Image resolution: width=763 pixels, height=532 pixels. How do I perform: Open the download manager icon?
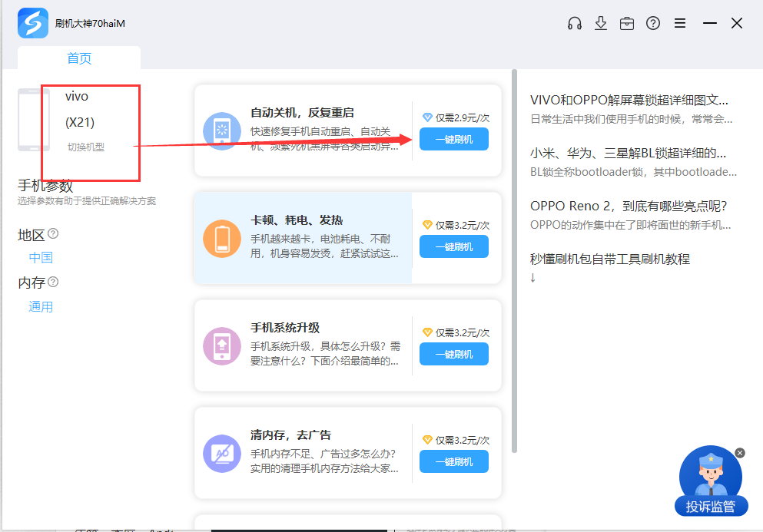tap(601, 23)
